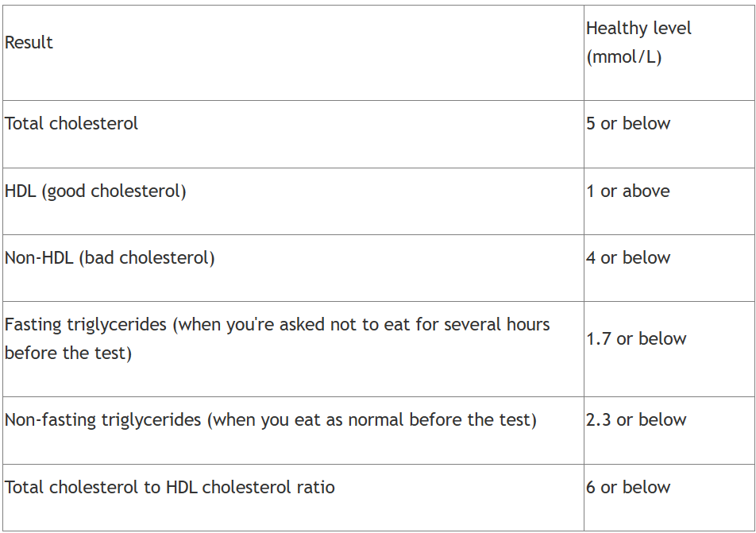Image resolution: width=756 pixels, height=533 pixels.
Task: Select the "4 or below" value cell
Action: (x=669, y=268)
